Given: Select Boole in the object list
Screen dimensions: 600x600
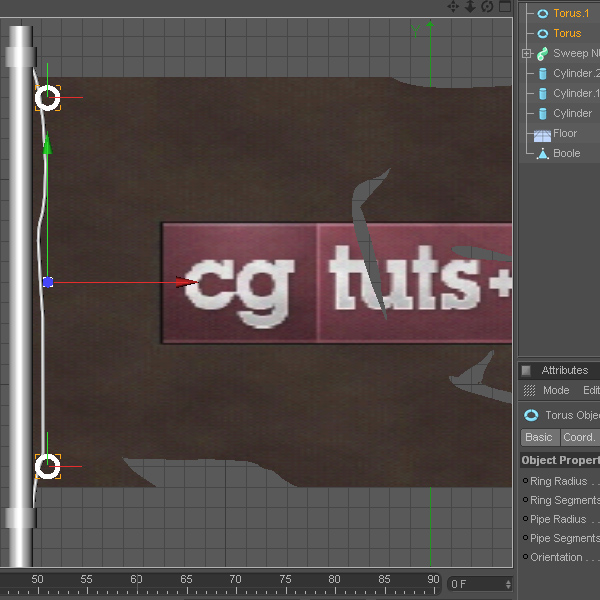Looking at the screenshot, I should point(567,153).
